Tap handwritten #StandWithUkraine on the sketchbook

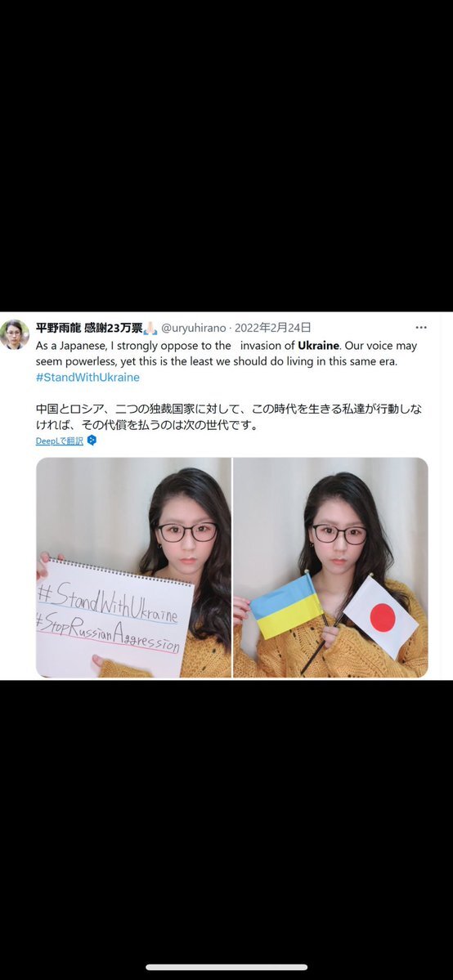pos(107,599)
